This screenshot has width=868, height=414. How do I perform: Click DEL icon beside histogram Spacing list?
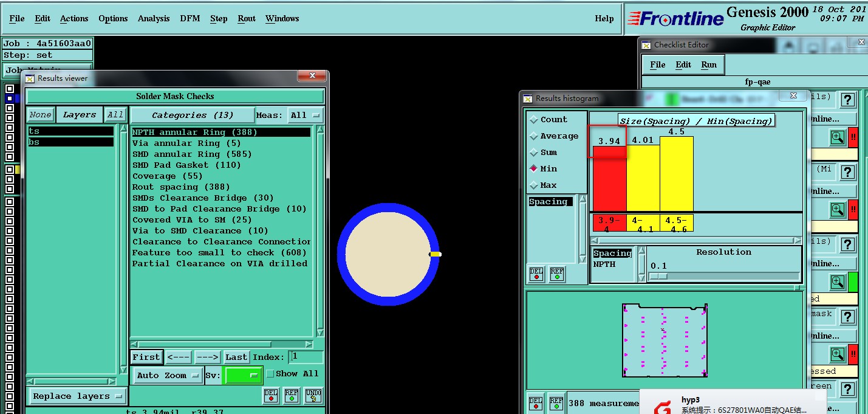536,274
